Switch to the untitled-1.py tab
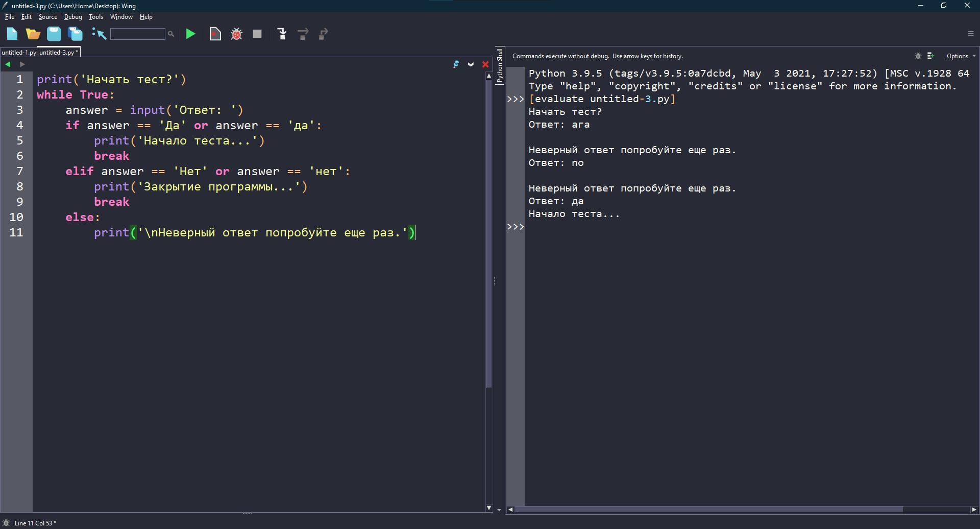 [18, 53]
